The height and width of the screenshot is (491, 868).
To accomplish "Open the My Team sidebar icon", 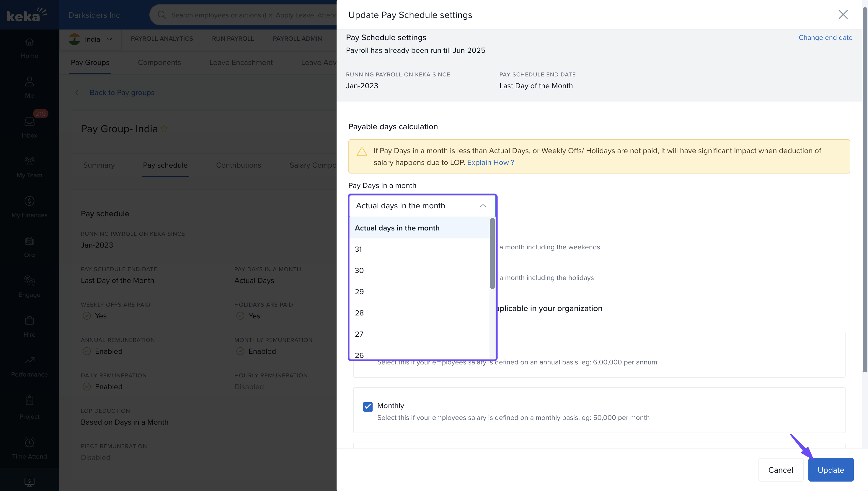I will (x=29, y=161).
